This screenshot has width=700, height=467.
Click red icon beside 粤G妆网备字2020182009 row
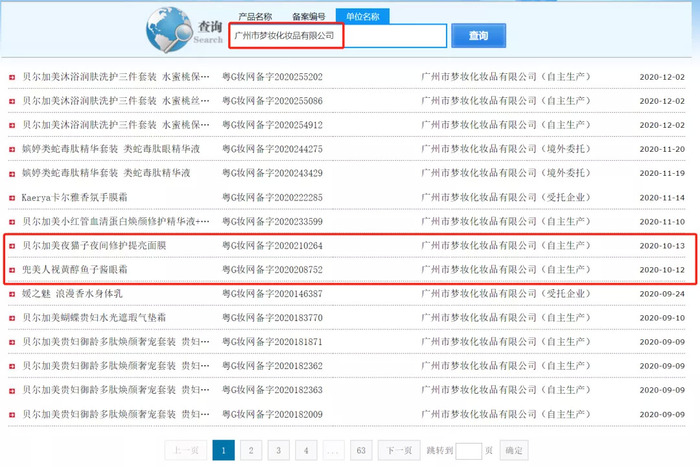point(12,415)
